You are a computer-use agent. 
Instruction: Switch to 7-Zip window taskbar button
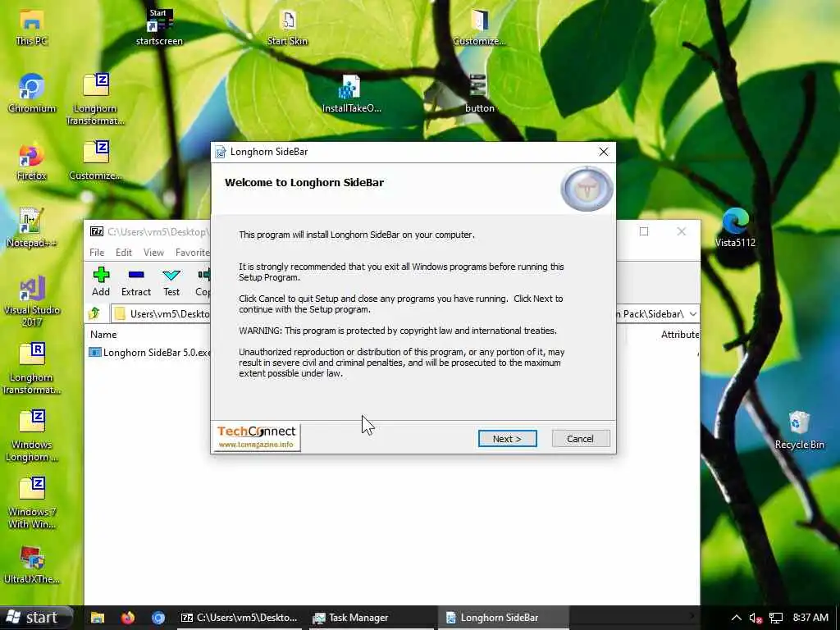239,618
